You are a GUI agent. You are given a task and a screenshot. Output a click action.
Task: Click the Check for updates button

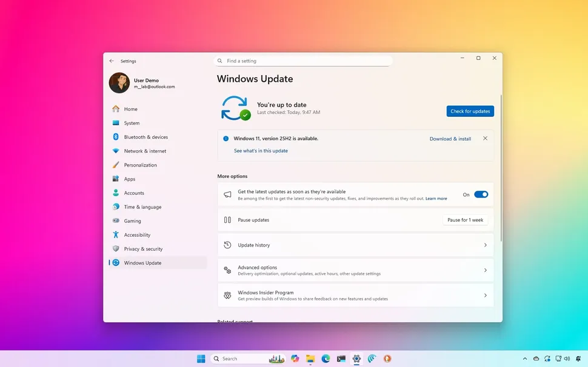(470, 111)
